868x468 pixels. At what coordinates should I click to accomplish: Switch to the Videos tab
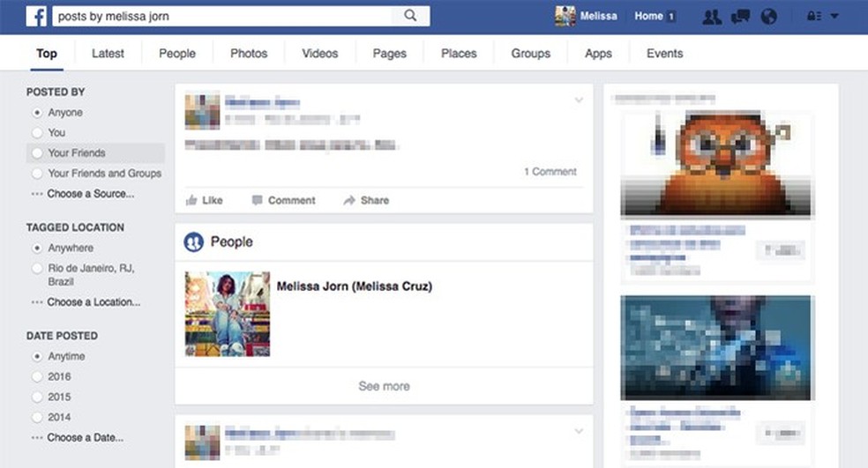[x=320, y=54]
